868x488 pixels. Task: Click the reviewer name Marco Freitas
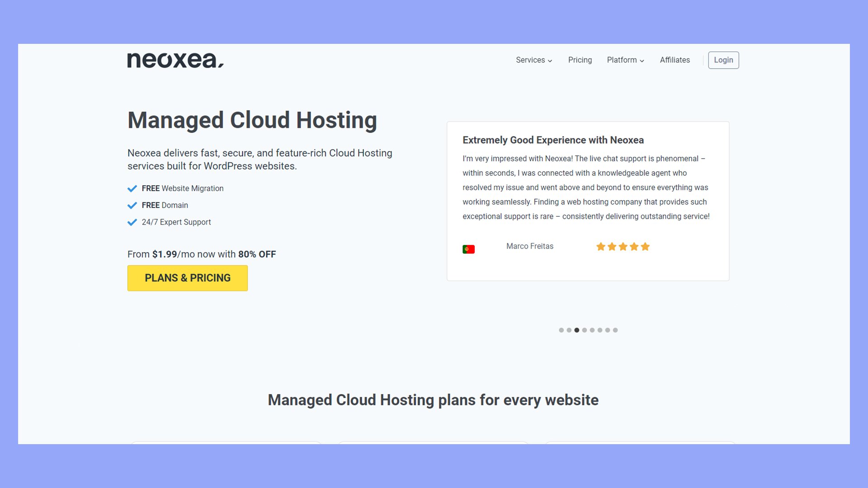[x=530, y=246]
